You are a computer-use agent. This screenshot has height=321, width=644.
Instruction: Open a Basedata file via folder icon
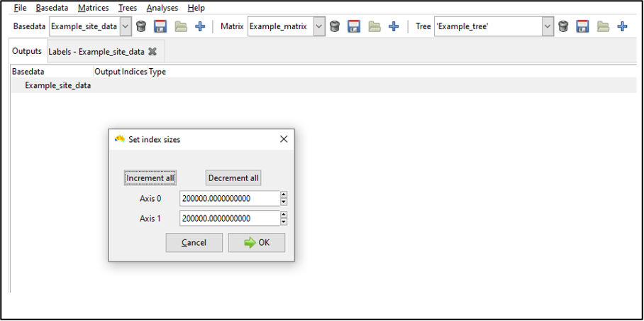181,26
